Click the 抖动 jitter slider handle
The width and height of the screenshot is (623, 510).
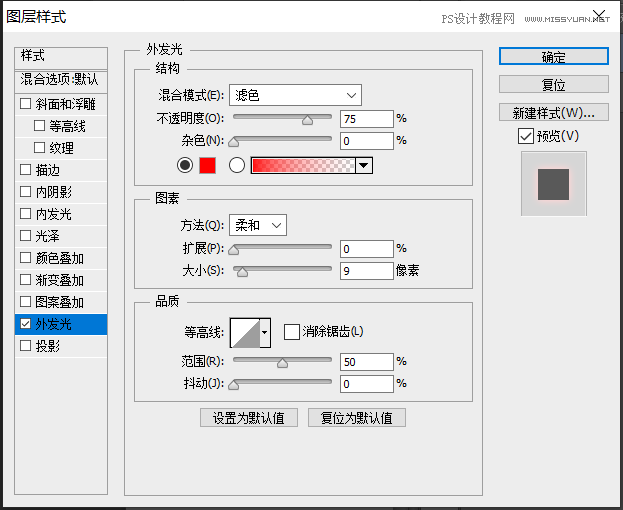point(234,385)
